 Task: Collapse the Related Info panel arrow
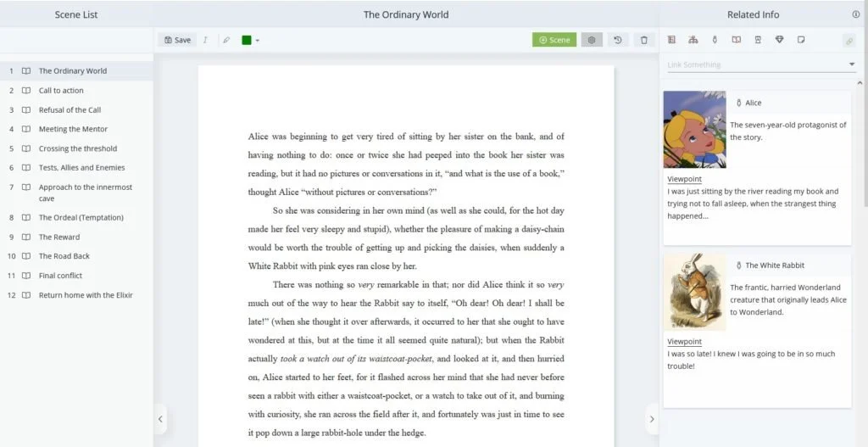(652, 419)
